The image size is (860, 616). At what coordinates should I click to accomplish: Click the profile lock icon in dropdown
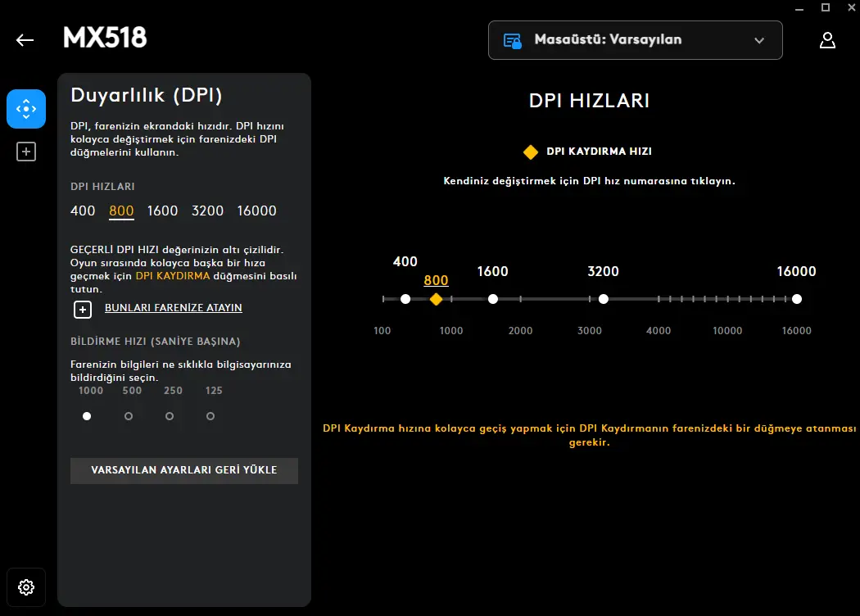click(x=512, y=41)
